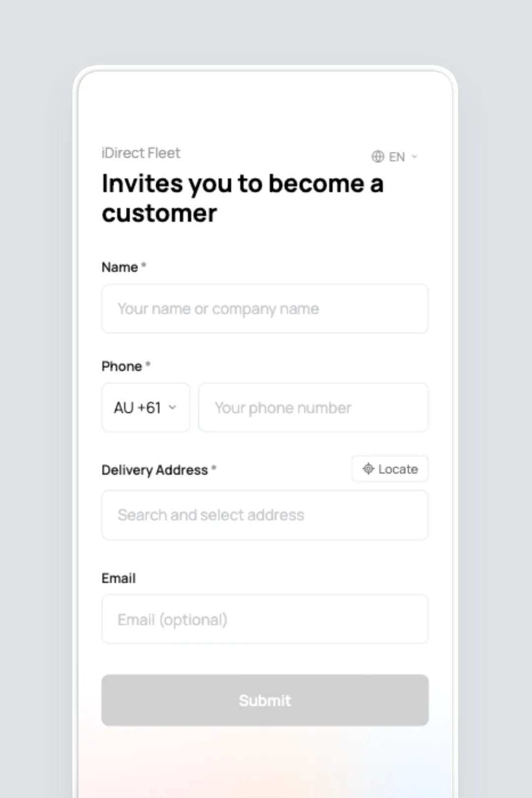Click the Email field label
Image resolution: width=532 pixels, height=798 pixels.
pyautogui.click(x=119, y=578)
